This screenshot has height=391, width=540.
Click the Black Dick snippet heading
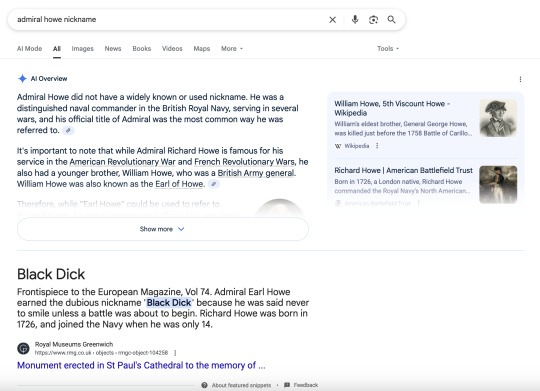click(x=51, y=274)
